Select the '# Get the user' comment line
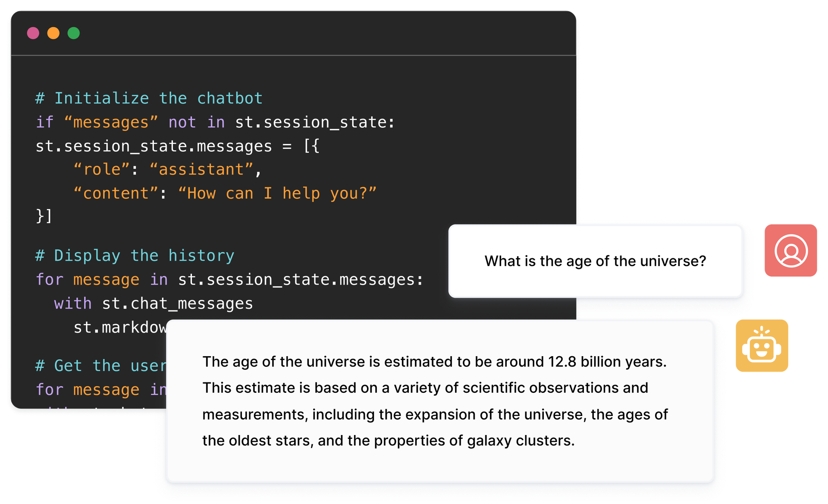Viewport: 828px width, 504px height. (x=100, y=366)
